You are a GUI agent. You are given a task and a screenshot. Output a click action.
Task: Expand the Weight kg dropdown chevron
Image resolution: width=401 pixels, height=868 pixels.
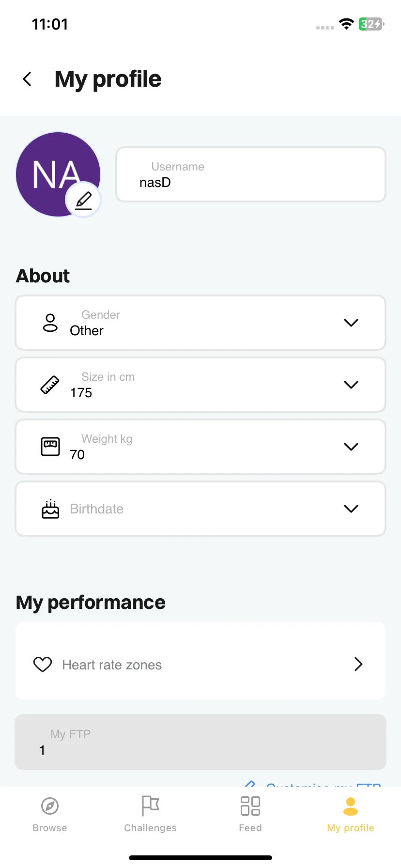point(351,447)
